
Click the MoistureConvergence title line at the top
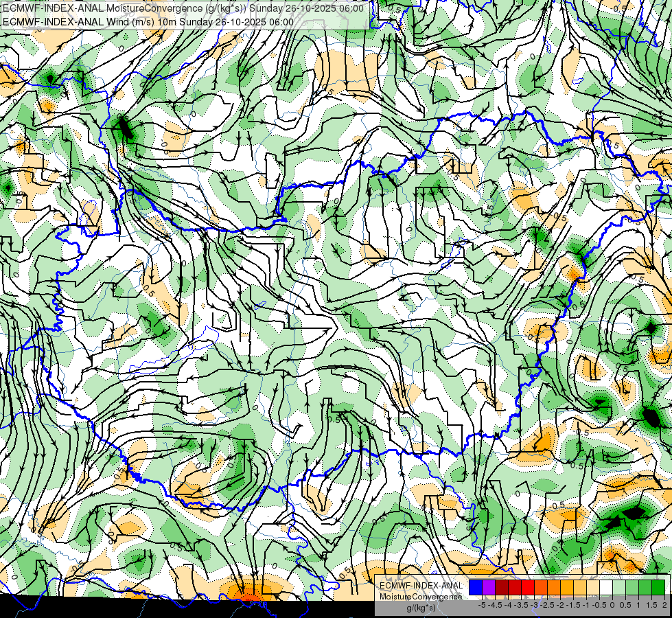point(183,8)
